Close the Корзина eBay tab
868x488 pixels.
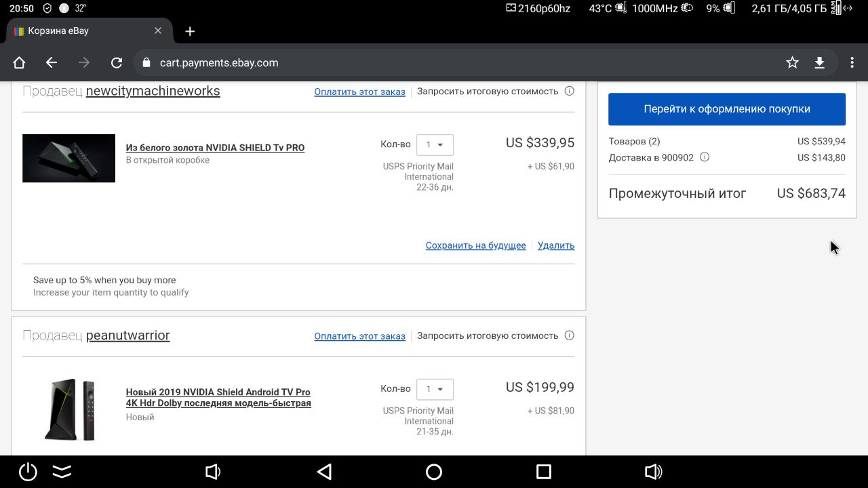158,30
